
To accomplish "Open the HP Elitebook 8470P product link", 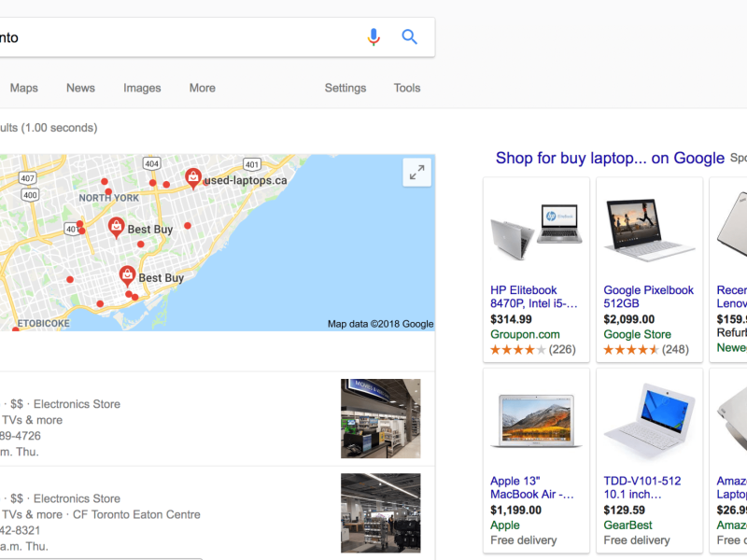I will pos(533,297).
